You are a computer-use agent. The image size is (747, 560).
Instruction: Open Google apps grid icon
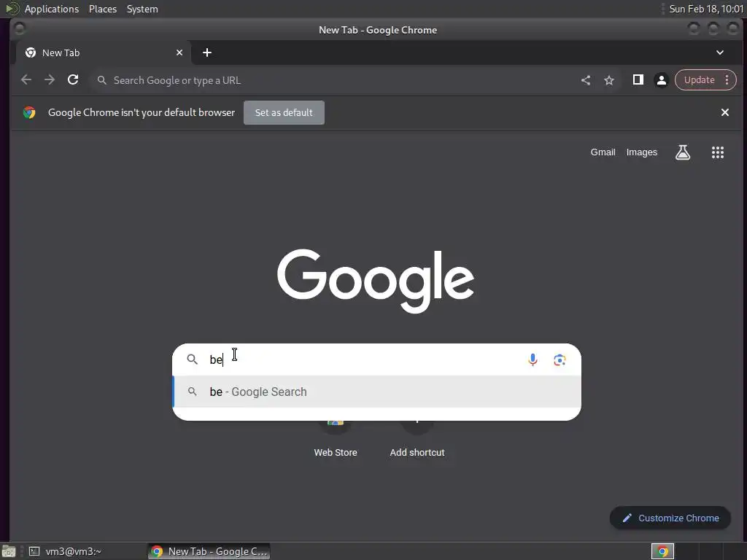pos(718,152)
